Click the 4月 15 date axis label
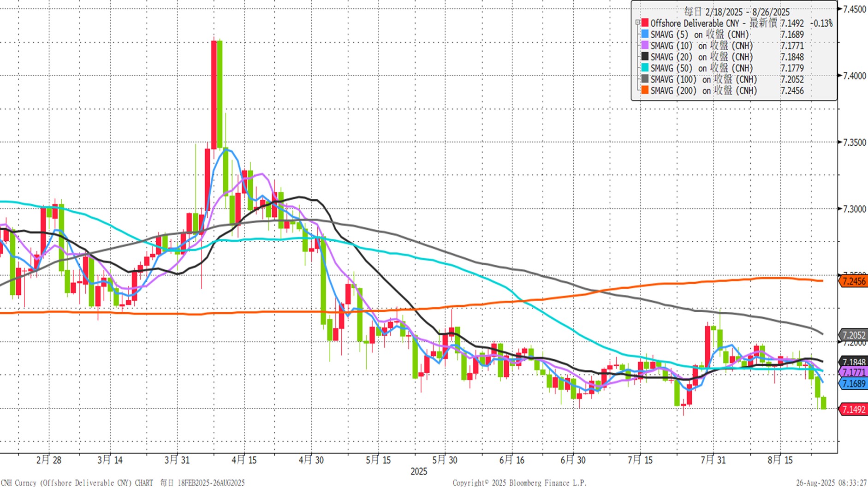The width and height of the screenshot is (868, 488). [244, 460]
